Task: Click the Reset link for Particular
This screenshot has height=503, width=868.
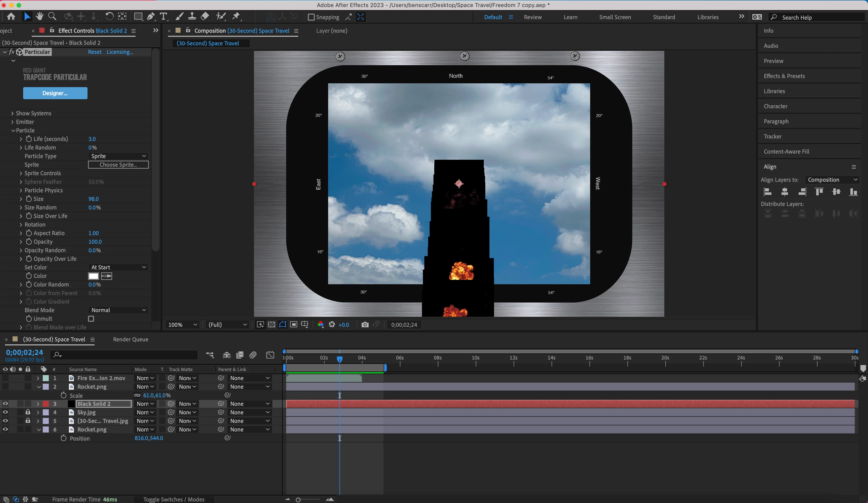Action: pyautogui.click(x=94, y=52)
